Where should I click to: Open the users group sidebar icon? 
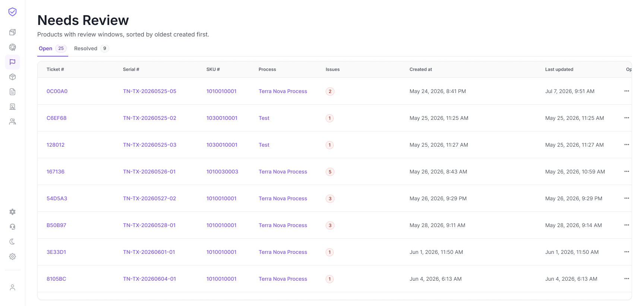click(12, 122)
